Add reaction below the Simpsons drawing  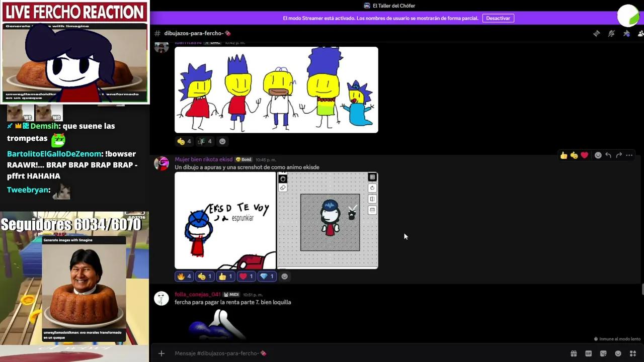click(222, 141)
